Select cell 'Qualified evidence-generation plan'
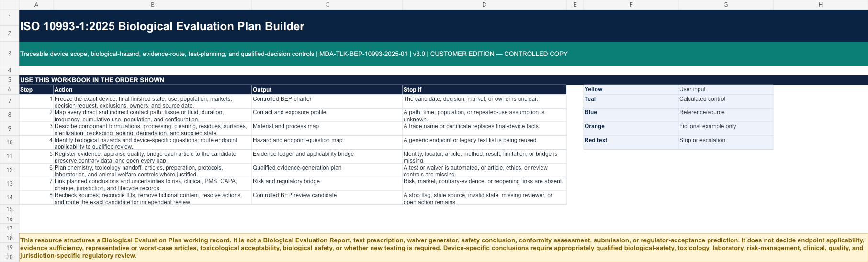 (x=327, y=170)
